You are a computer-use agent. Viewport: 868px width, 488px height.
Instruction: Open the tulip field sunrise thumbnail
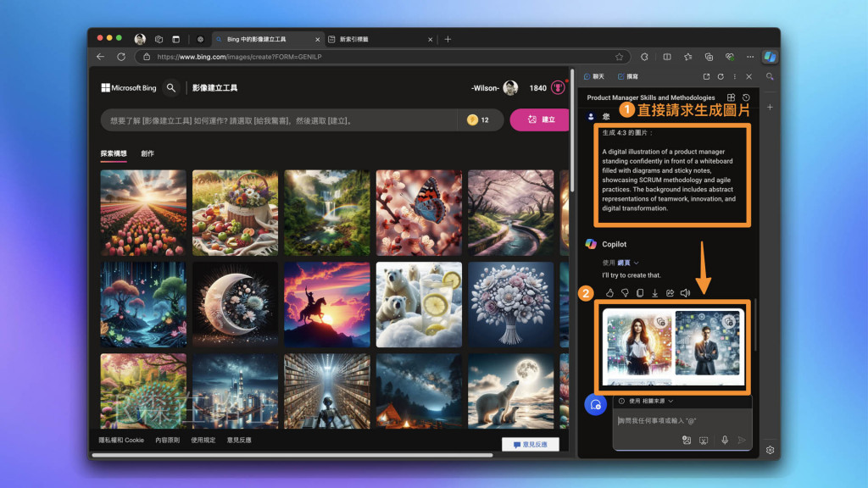point(143,213)
